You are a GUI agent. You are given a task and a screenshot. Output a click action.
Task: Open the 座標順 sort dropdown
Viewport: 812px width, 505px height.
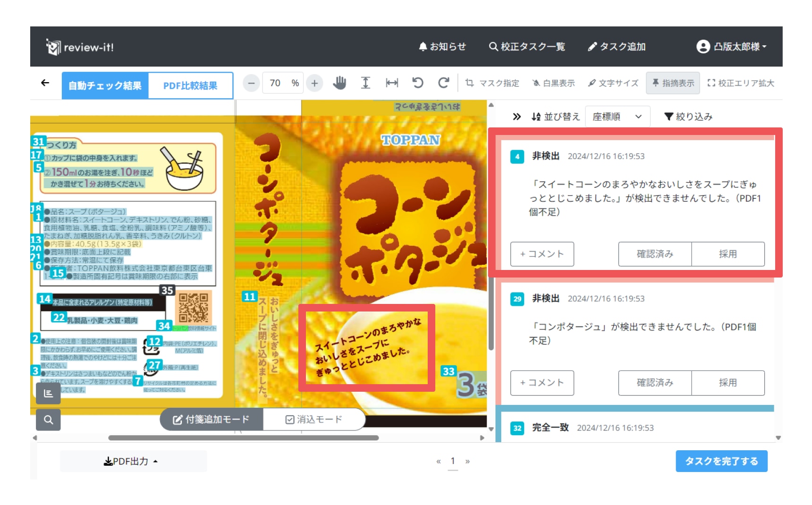point(617,117)
